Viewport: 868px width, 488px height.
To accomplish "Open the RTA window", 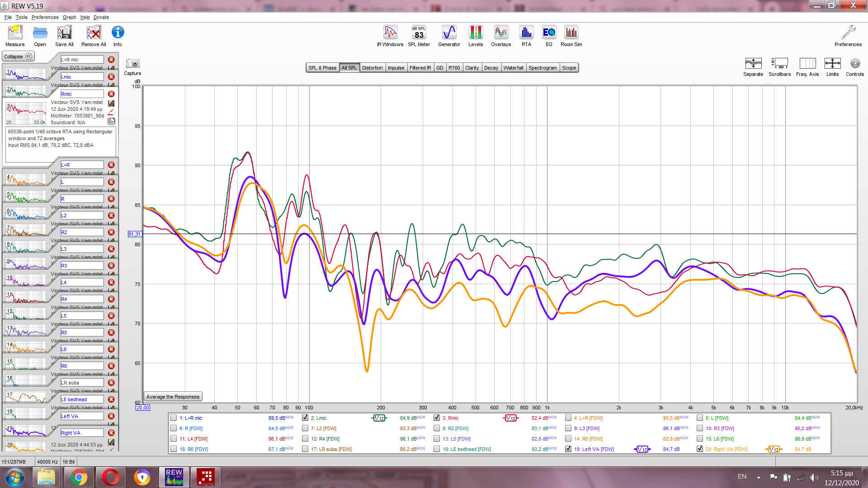I will point(526,36).
